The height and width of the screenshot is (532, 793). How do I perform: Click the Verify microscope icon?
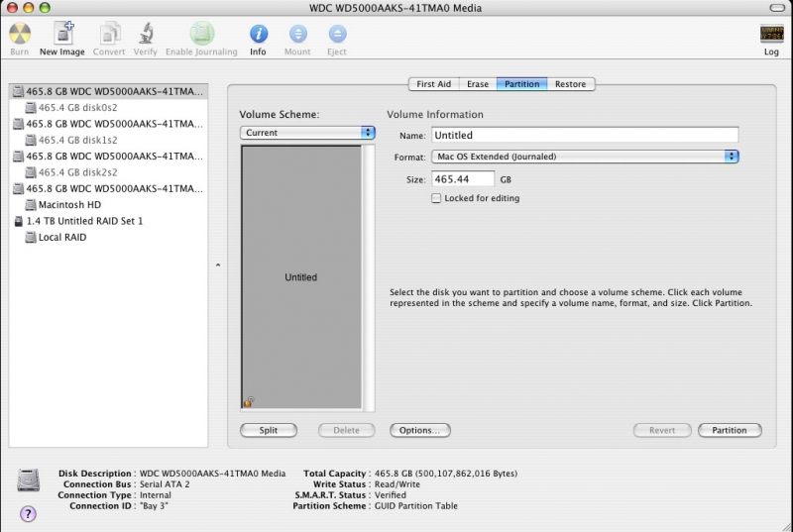tap(145, 34)
